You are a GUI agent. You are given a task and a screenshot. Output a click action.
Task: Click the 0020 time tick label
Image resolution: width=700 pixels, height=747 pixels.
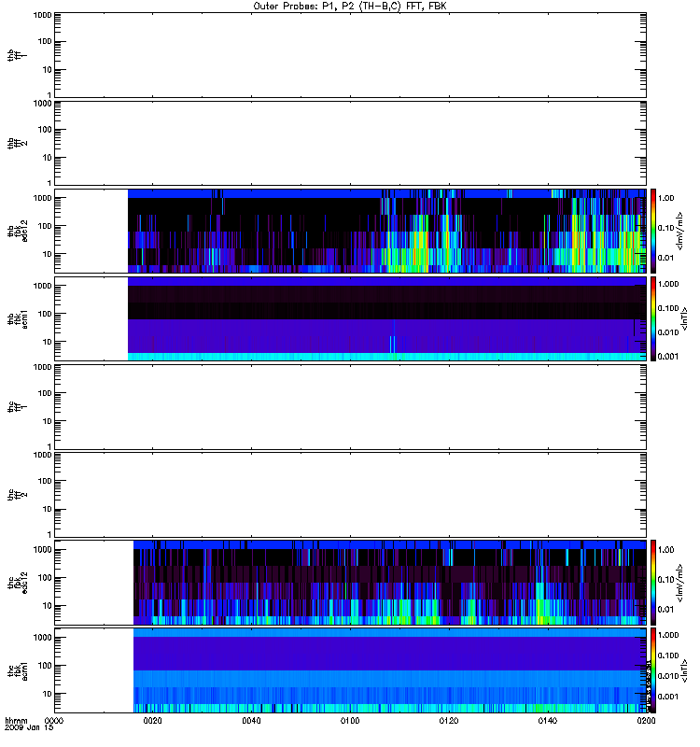click(x=152, y=720)
